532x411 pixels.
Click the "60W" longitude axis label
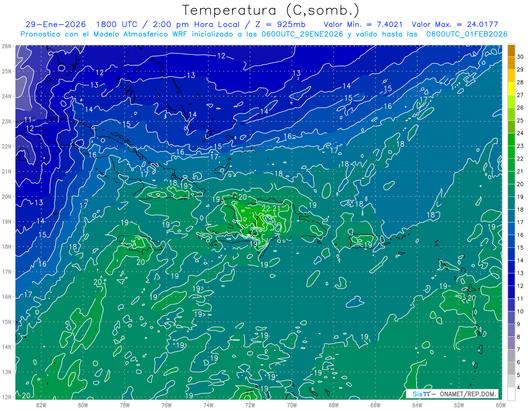click(501, 404)
